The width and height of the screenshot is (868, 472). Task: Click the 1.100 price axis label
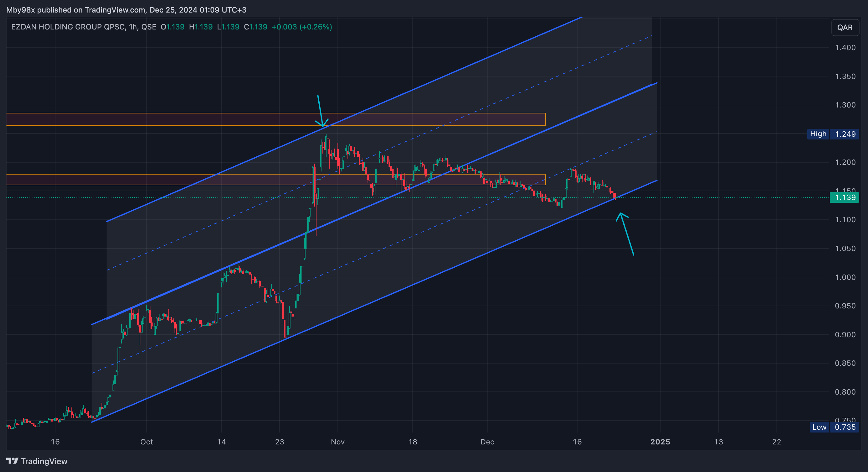(x=845, y=220)
